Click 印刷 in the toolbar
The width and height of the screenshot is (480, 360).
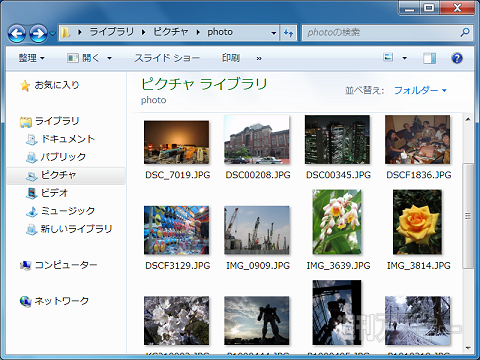point(231,58)
